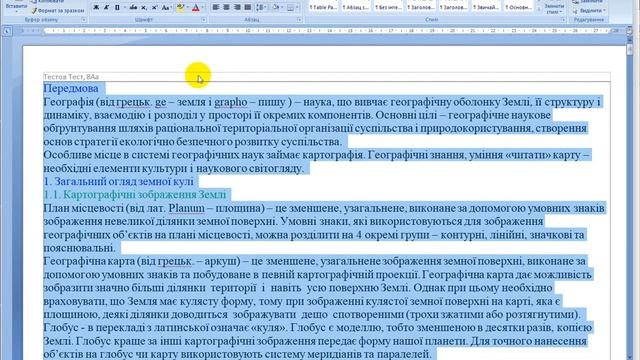Apply paragraph shading fill
The image size is (640, 360).
276,7
